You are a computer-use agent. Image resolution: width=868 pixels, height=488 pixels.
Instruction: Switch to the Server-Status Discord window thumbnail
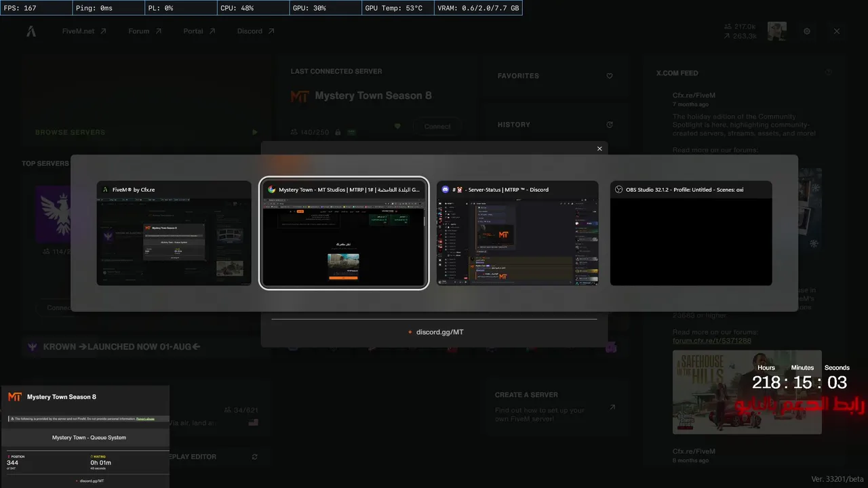pos(518,232)
